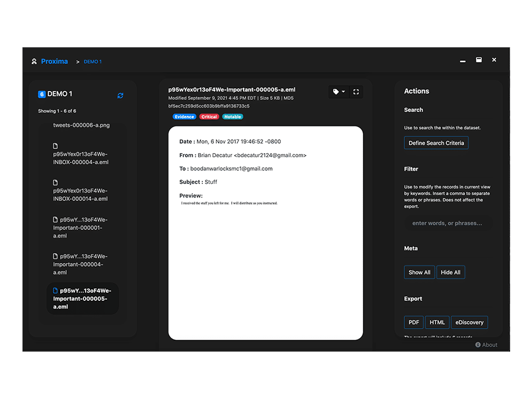Export records as HTML
The height and width of the screenshot is (399, 532).
coord(437,322)
